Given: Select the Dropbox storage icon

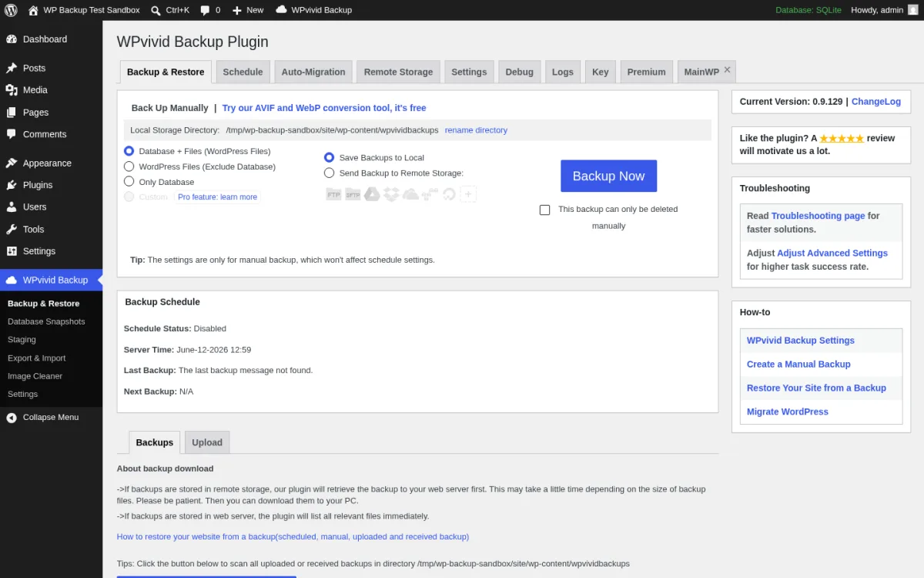Looking at the screenshot, I should (x=391, y=194).
